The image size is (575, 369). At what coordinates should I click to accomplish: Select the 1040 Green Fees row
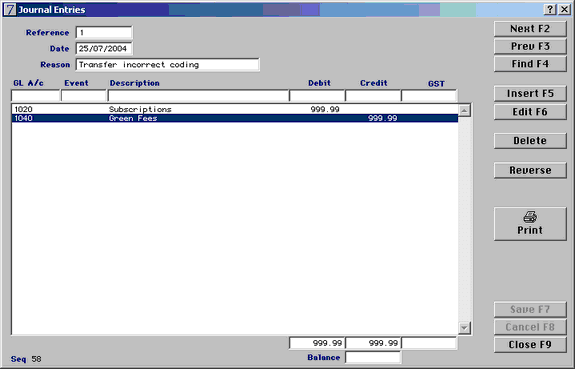tap(235, 118)
